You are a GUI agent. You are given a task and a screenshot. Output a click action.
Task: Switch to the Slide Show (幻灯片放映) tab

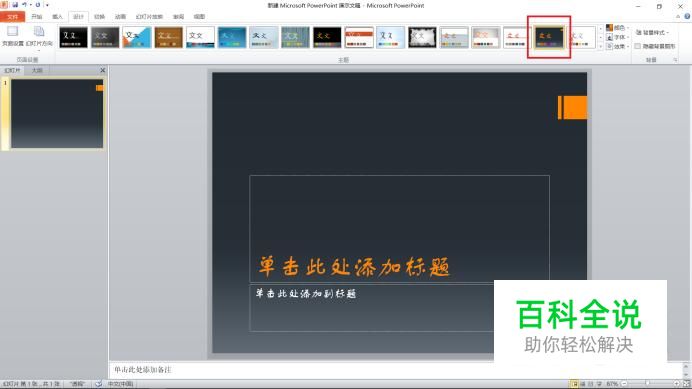coord(149,17)
